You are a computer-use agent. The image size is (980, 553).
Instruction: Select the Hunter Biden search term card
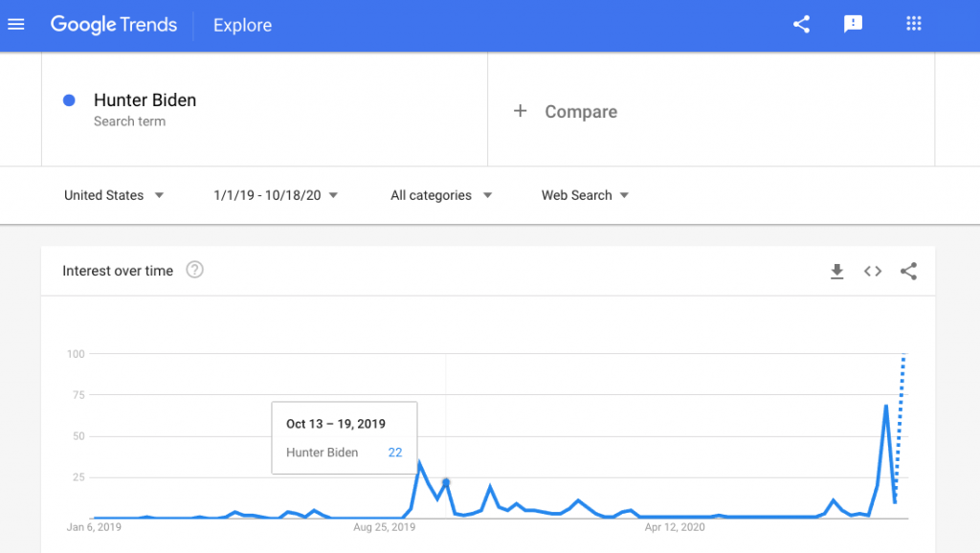pos(145,100)
